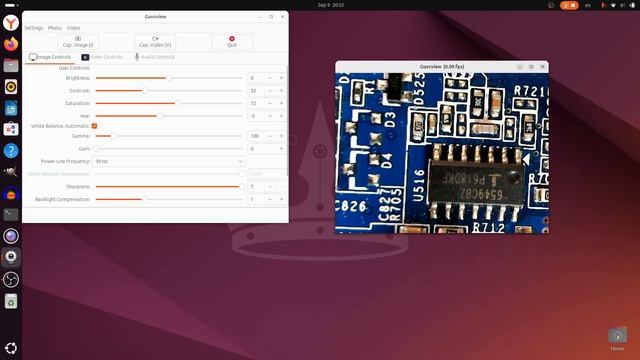Image resolution: width=640 pixels, height=360 pixels.
Task: Open the App Center in the dock
Action: [x=11, y=129]
